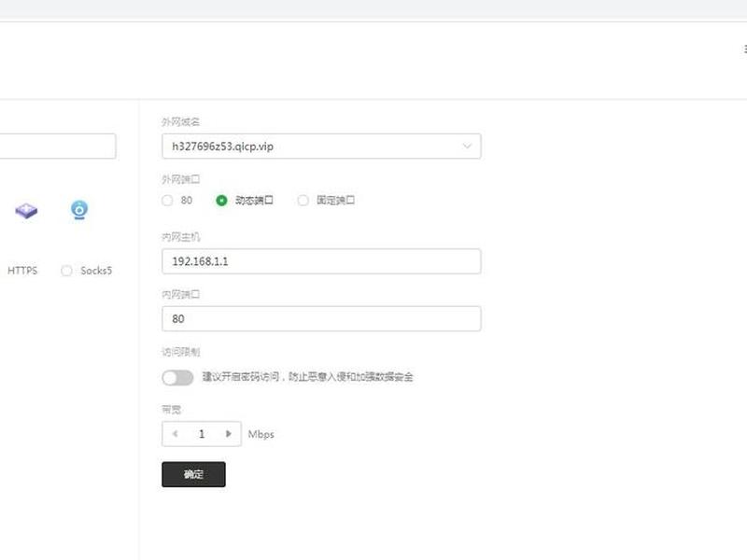The image size is (747, 560).
Task: Select the 80 port radio button
Action: (167, 201)
